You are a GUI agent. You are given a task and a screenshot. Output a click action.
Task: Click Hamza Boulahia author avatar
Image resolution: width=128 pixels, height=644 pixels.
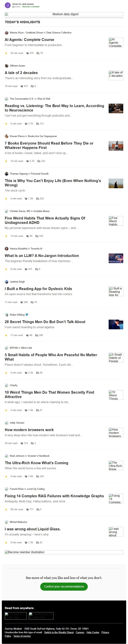pos(7,249)
